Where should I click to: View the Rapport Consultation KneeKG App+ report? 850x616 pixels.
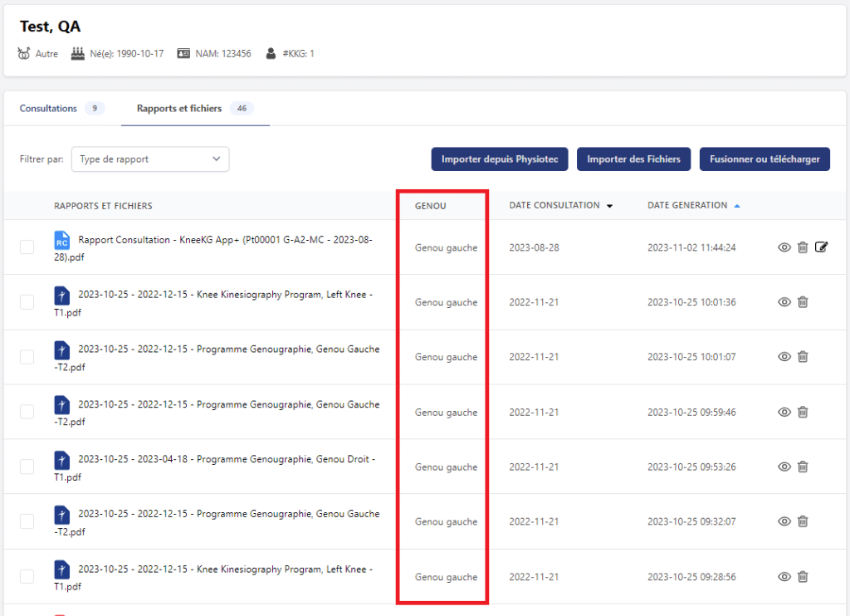pyautogui.click(x=784, y=247)
